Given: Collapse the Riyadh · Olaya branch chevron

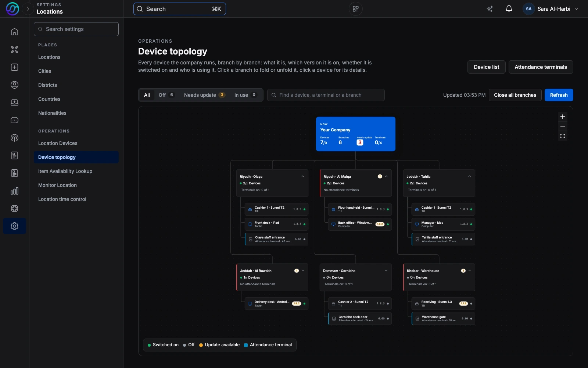Looking at the screenshot, I should pyautogui.click(x=302, y=176).
